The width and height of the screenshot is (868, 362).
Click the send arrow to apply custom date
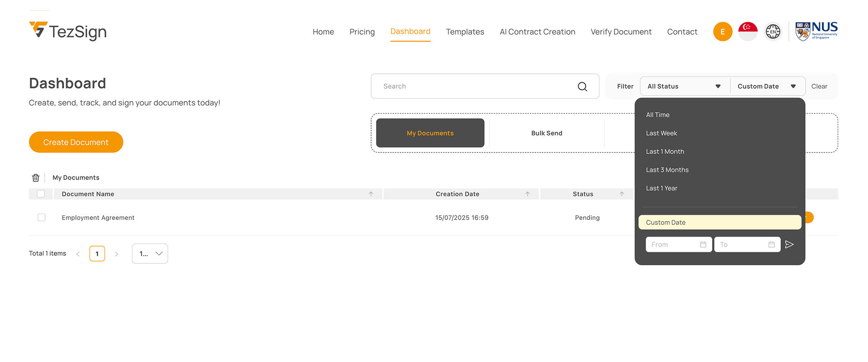[789, 244]
